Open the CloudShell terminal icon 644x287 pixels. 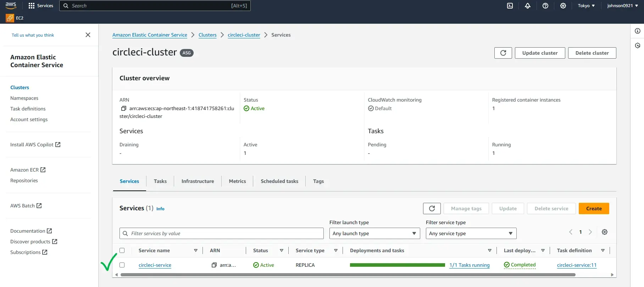pos(510,6)
